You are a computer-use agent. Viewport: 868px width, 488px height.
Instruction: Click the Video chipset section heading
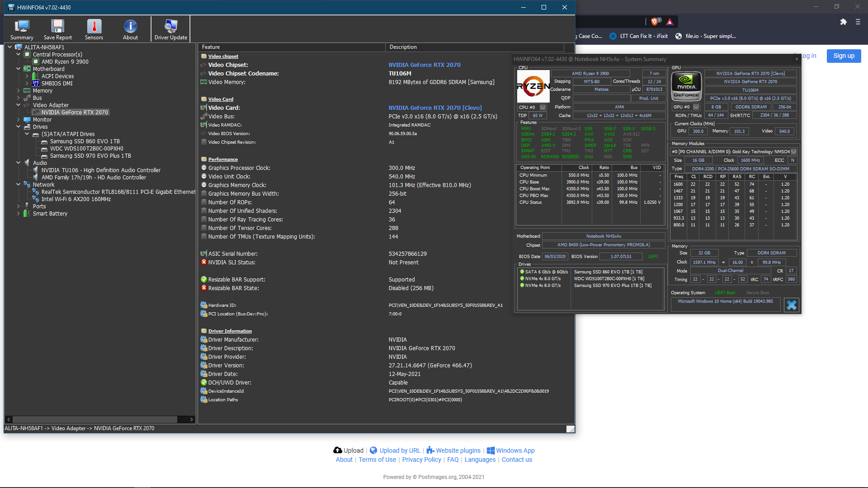(223, 56)
